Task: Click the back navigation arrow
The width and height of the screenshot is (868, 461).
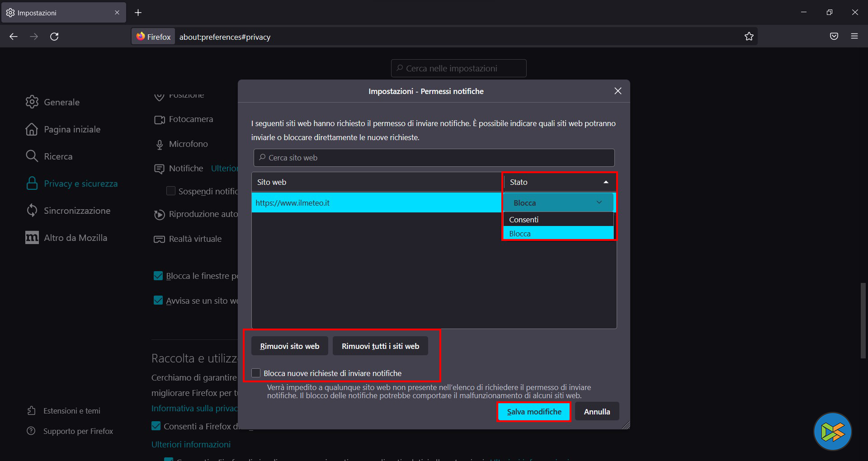Action: [x=14, y=37]
